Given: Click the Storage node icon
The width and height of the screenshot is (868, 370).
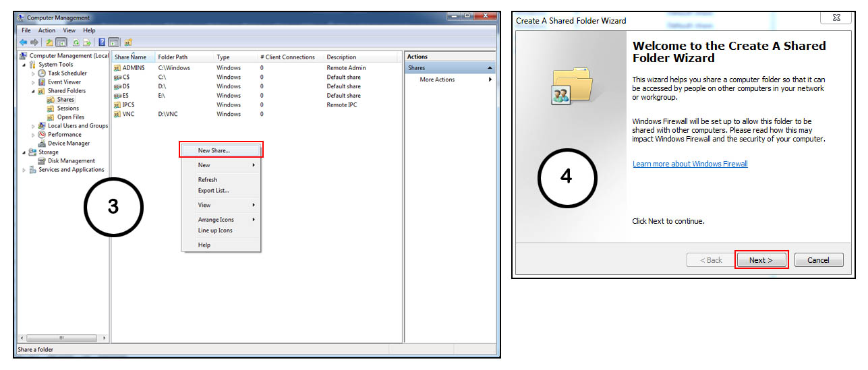Looking at the screenshot, I should click(x=32, y=152).
